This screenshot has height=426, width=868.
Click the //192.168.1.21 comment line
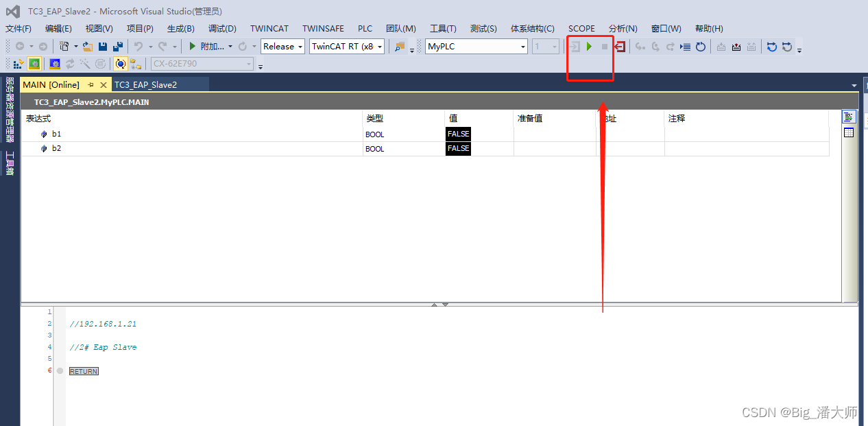coord(103,324)
